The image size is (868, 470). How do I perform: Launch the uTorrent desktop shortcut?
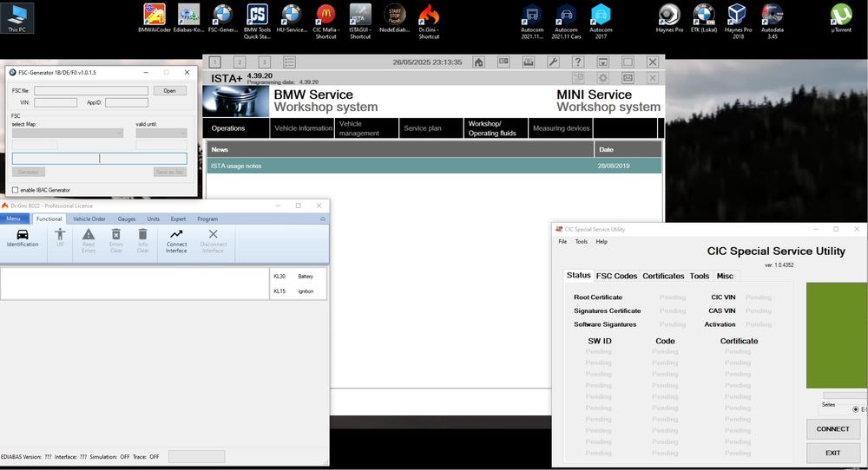841,19
